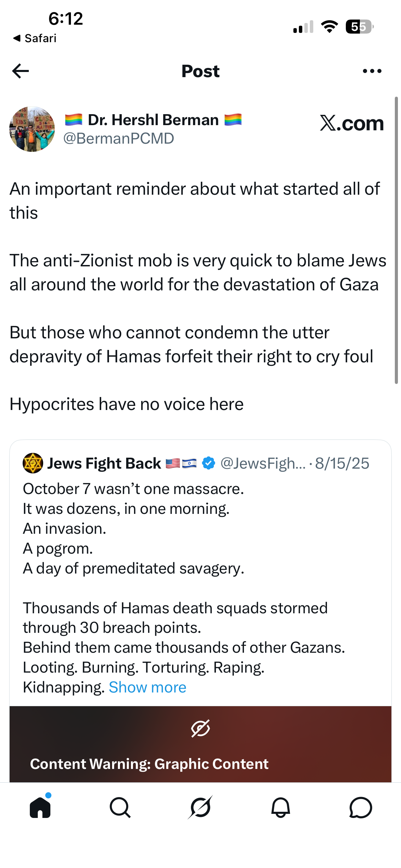Tap the back arrow icon
Viewport: 401px width, 868px height.
(21, 71)
